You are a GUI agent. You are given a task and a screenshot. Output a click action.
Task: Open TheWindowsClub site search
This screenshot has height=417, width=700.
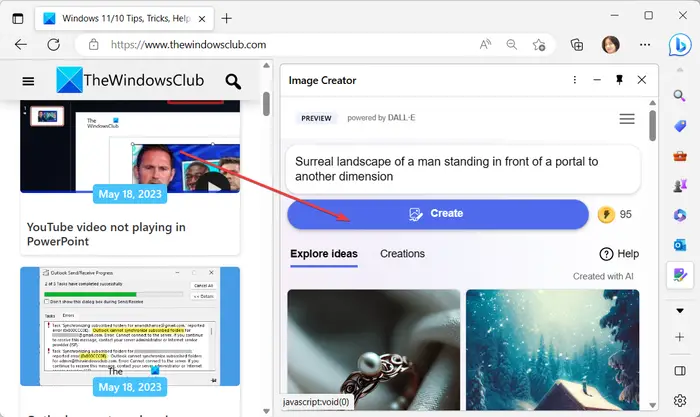click(233, 81)
